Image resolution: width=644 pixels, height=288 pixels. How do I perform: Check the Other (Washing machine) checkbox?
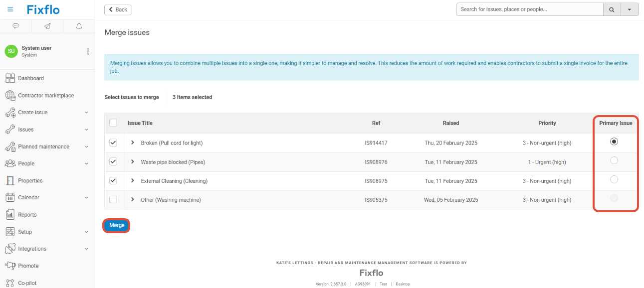tap(113, 200)
